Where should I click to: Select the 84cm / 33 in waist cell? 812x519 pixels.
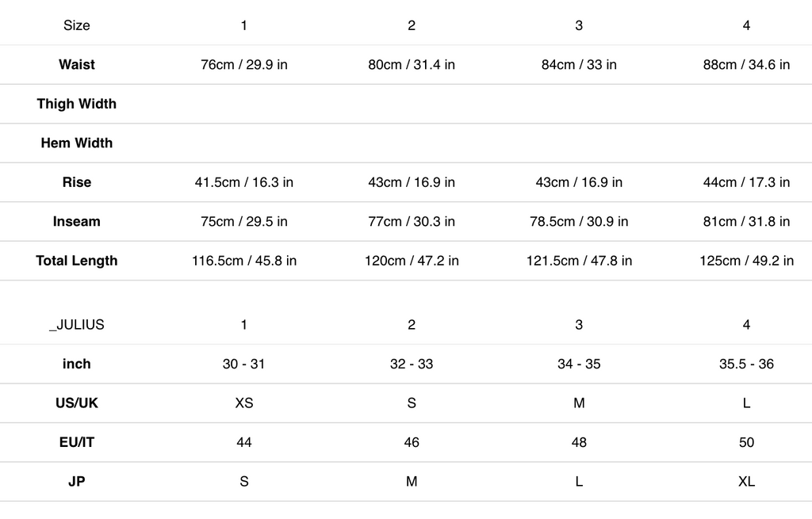coord(579,65)
